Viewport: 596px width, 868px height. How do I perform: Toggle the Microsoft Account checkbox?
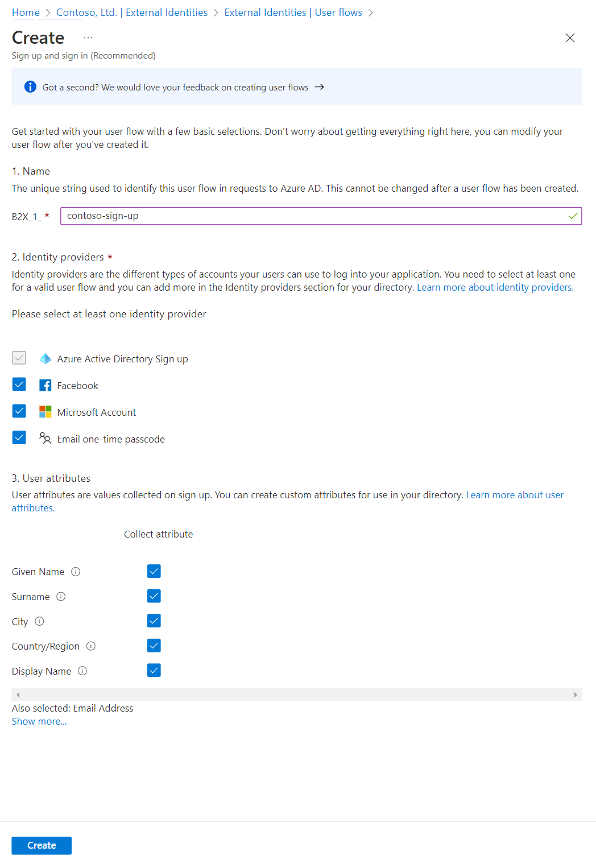point(19,411)
